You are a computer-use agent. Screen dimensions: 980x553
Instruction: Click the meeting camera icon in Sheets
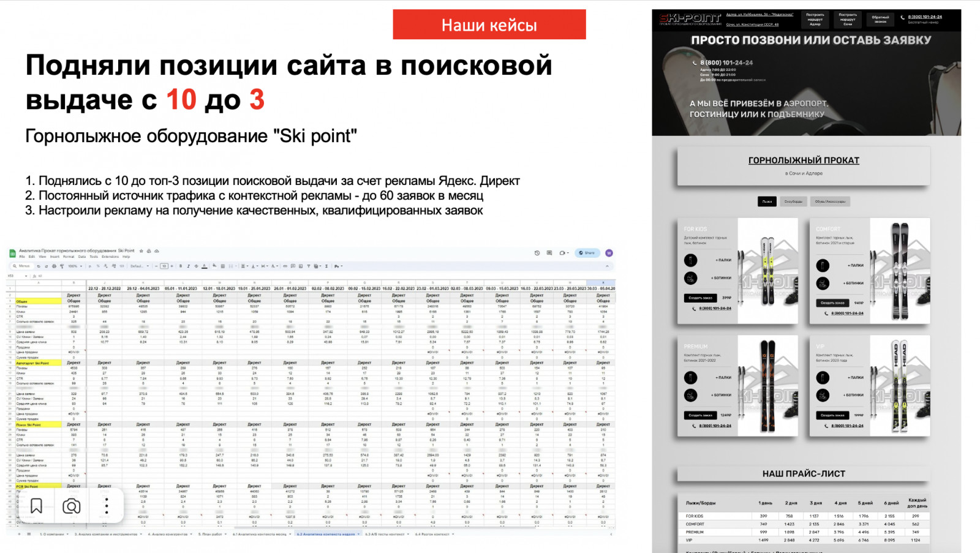[562, 253]
